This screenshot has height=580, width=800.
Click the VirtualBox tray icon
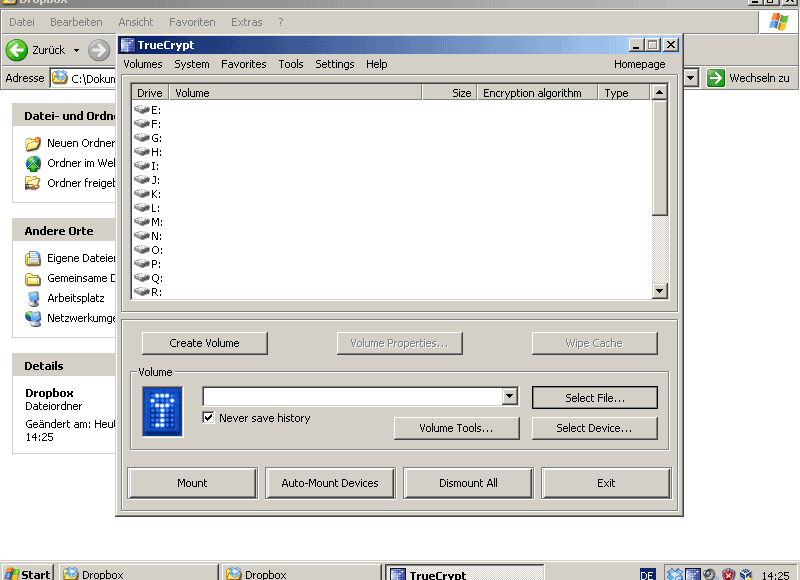point(746,574)
